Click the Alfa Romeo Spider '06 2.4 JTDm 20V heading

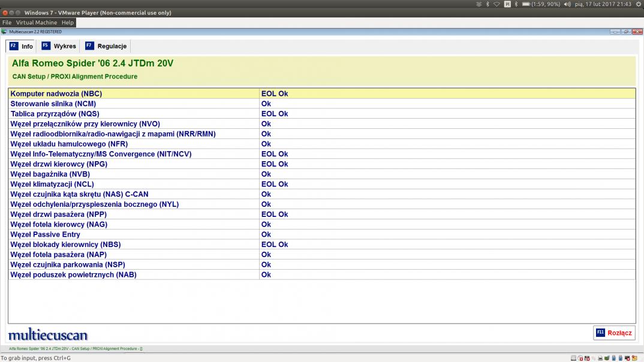[92, 63]
